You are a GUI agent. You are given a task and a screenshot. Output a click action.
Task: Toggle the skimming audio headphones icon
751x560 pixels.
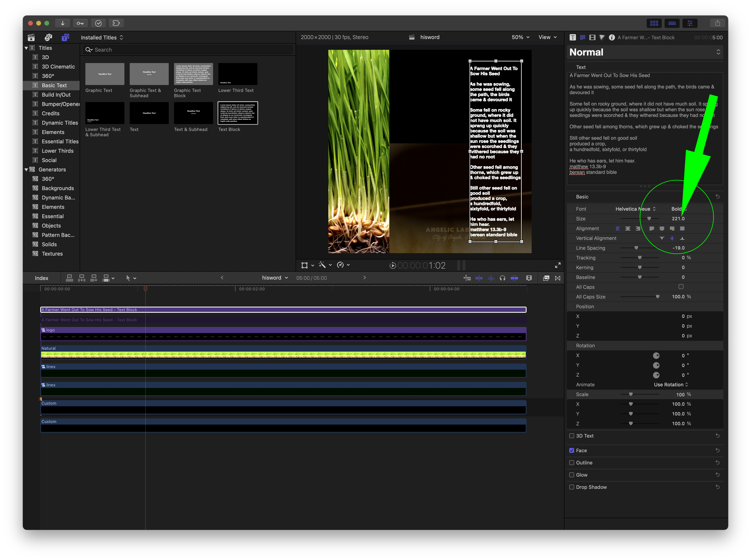502,278
